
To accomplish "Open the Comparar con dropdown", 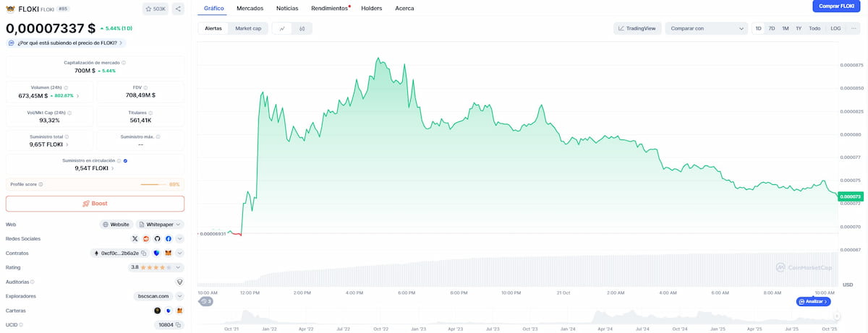I will [706, 28].
